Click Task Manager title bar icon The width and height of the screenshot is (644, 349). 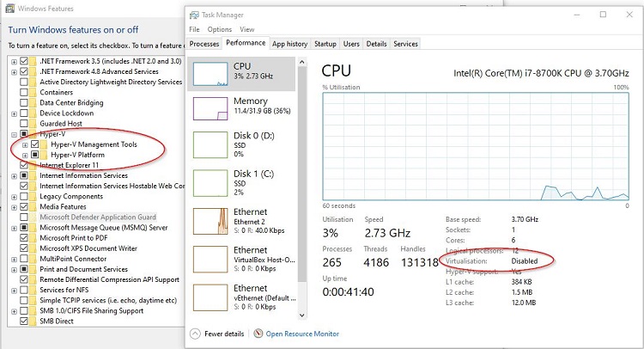tap(194, 15)
